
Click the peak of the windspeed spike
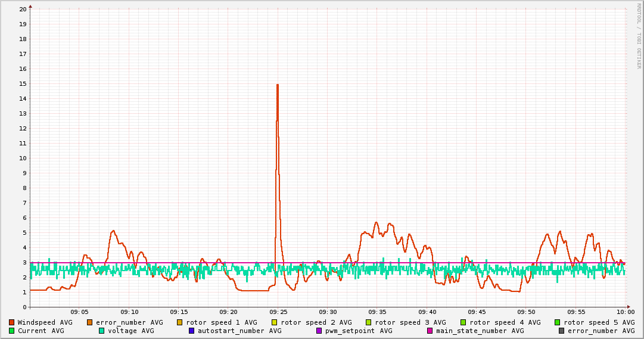(x=278, y=85)
